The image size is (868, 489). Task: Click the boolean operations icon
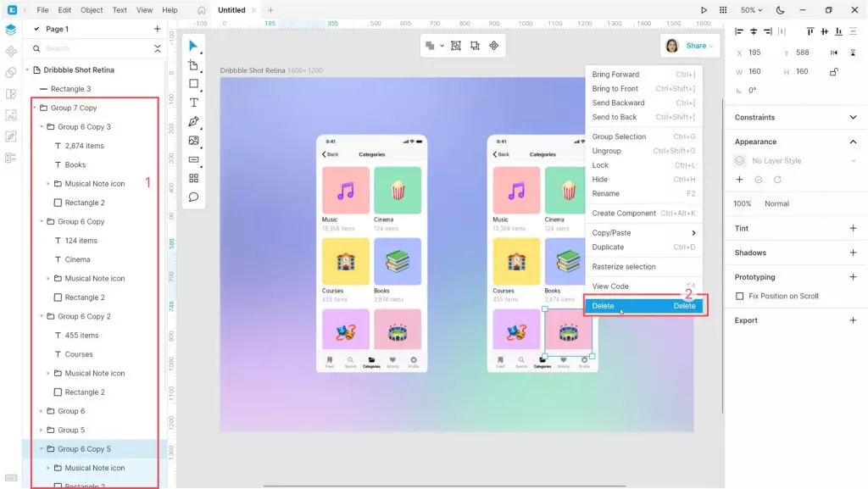(x=430, y=46)
